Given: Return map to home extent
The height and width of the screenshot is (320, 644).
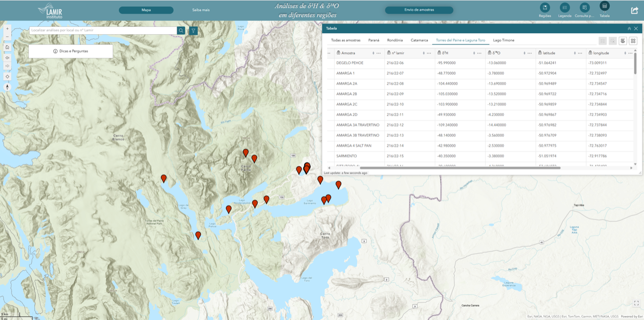Looking at the screenshot, I should (8, 47).
